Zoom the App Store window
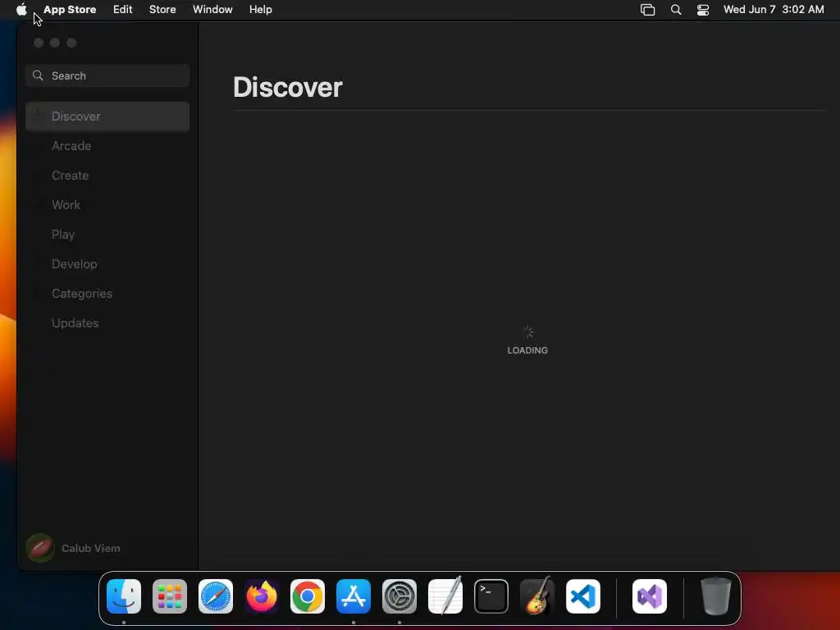840x630 pixels. (x=71, y=43)
